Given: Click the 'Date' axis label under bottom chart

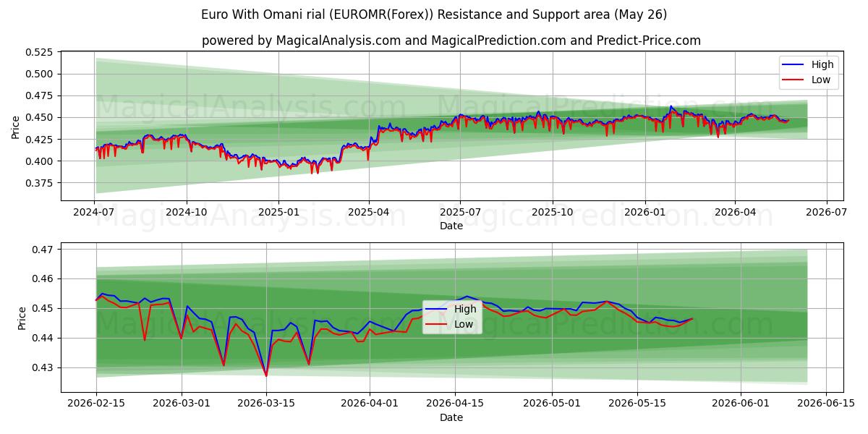Looking at the screenshot, I should click(x=451, y=418).
